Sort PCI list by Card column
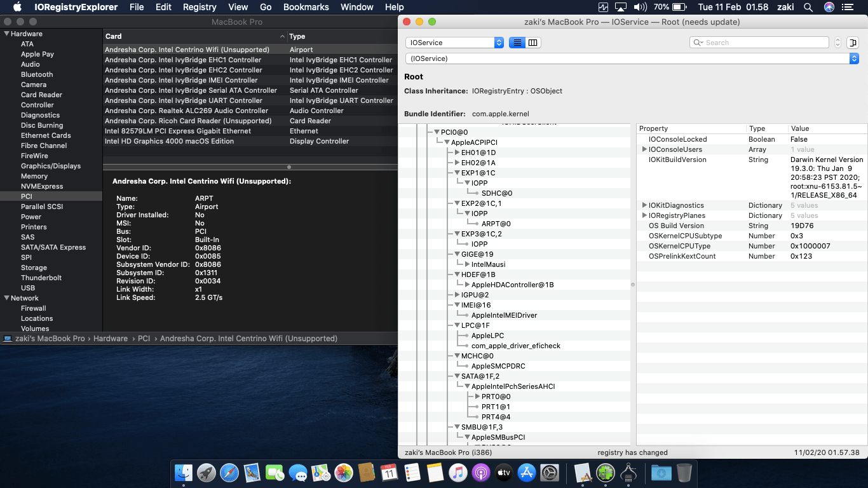The height and width of the screenshot is (488, 868). tap(194, 36)
